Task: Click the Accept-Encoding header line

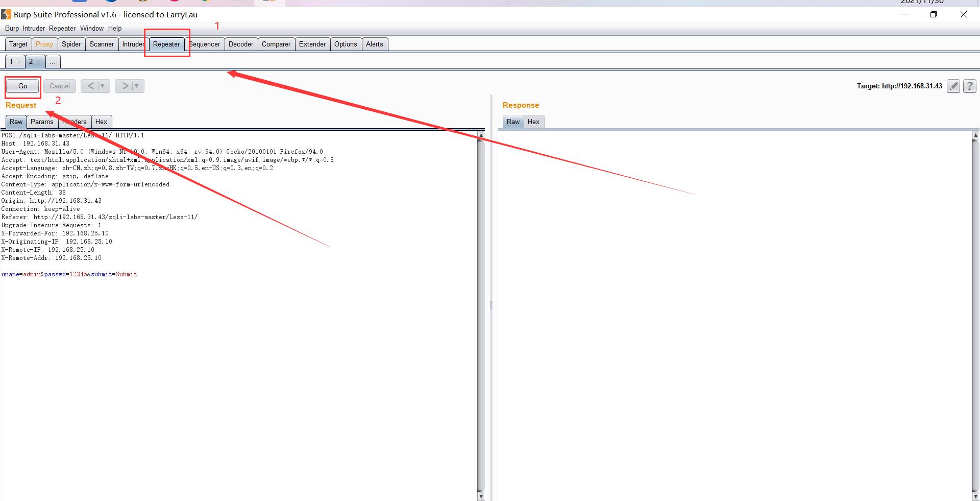Action: tap(55, 176)
